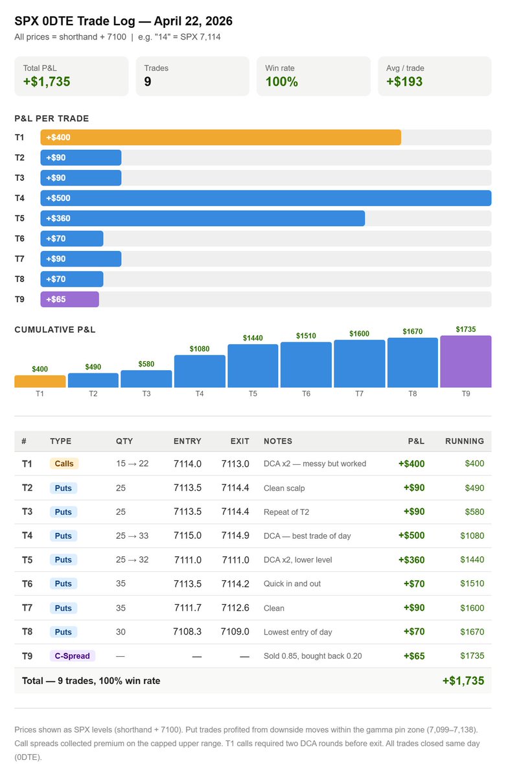Click the '25 → 32' quantity cell
This screenshot has width=532, height=778.
(132, 560)
